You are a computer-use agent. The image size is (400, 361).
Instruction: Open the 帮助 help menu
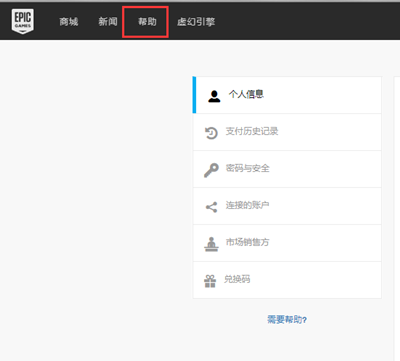[x=147, y=22]
